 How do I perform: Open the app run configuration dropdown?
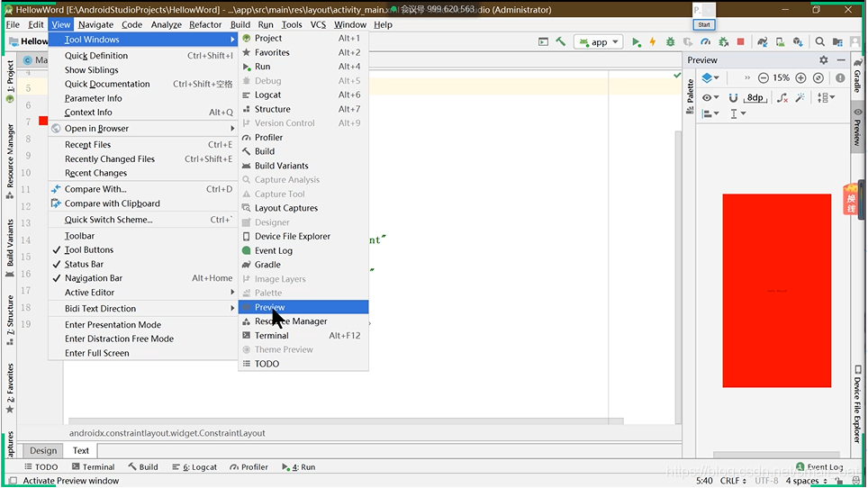coord(599,42)
